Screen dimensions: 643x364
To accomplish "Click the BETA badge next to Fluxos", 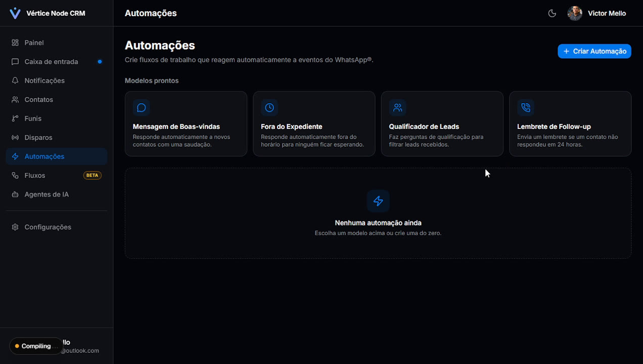I will (93, 175).
